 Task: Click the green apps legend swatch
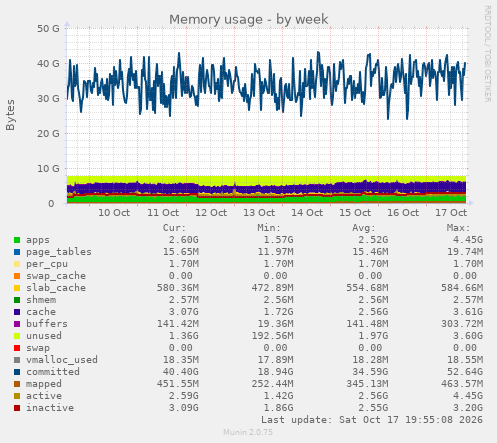pyautogui.click(x=17, y=240)
